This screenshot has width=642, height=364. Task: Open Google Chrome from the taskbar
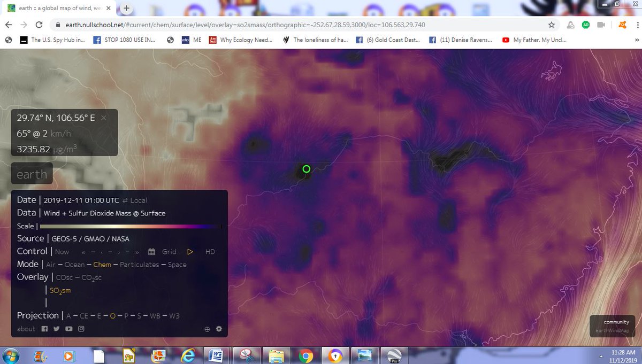pos(305,355)
